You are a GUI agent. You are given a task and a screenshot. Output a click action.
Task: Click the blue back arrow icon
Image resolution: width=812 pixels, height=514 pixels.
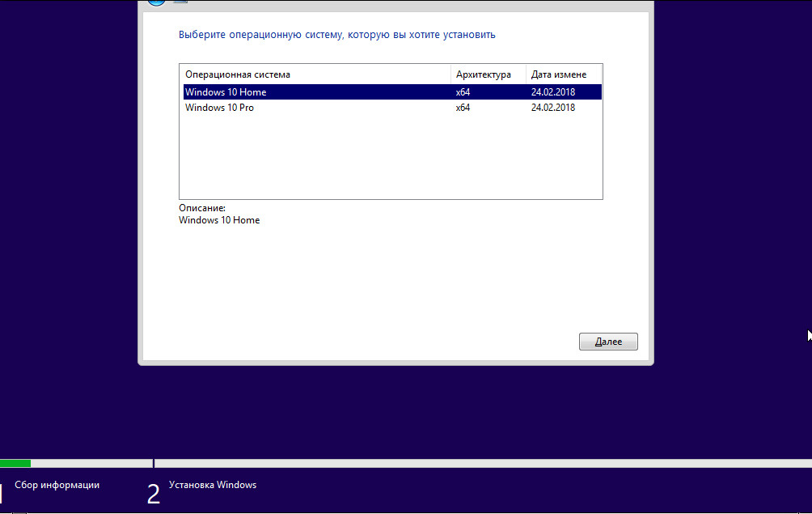[156, 2]
